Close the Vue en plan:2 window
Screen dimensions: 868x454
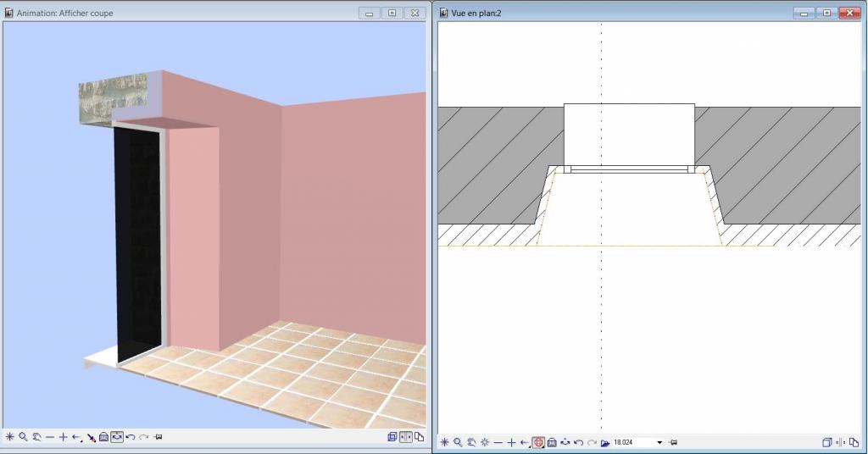849,13
